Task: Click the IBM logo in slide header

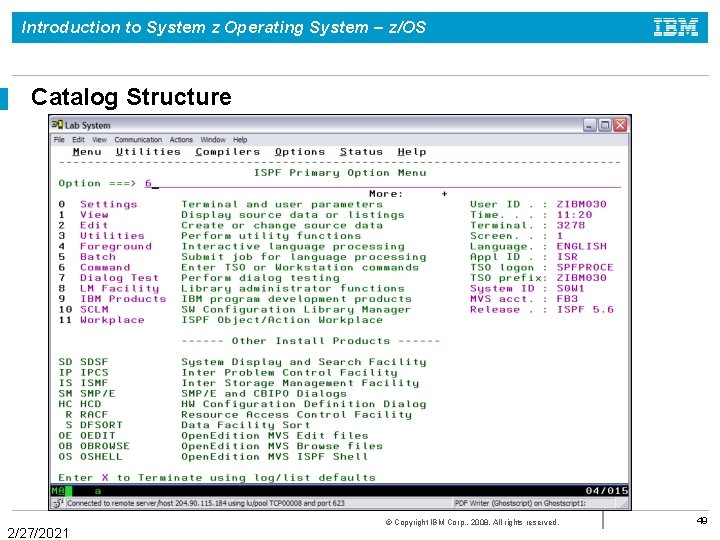Action: (x=676, y=27)
